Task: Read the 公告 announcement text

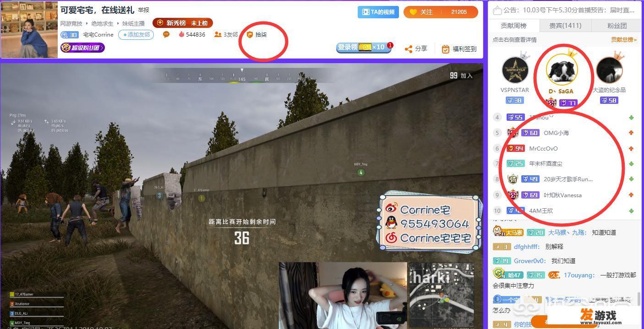Action: click(x=569, y=10)
